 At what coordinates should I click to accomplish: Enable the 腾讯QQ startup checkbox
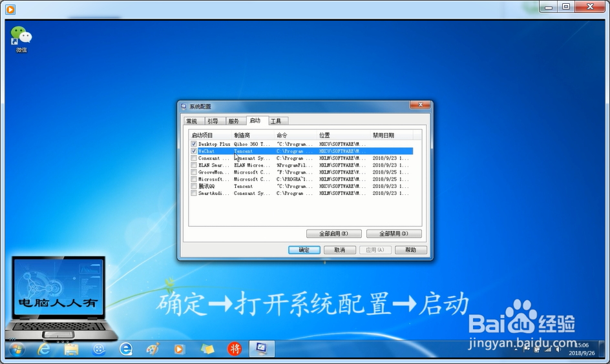coord(194,186)
